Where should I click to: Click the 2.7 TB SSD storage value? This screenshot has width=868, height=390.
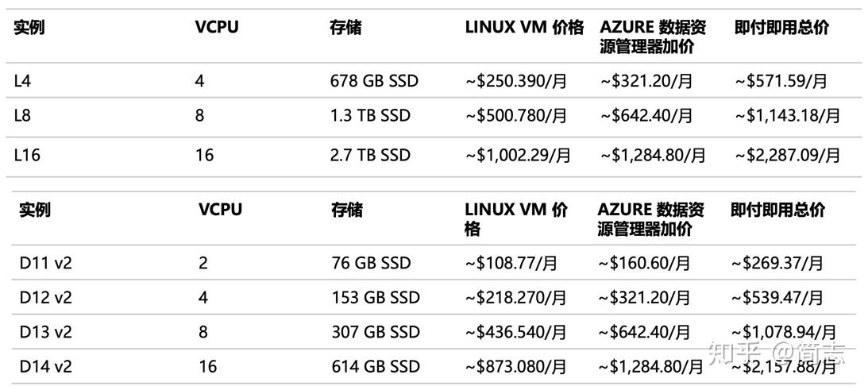click(x=370, y=155)
